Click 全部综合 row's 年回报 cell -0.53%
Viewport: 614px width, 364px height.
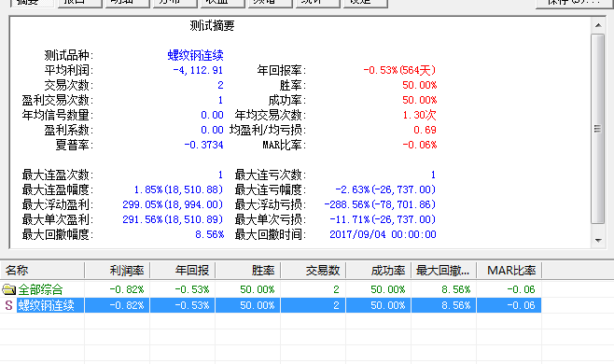(x=183, y=289)
